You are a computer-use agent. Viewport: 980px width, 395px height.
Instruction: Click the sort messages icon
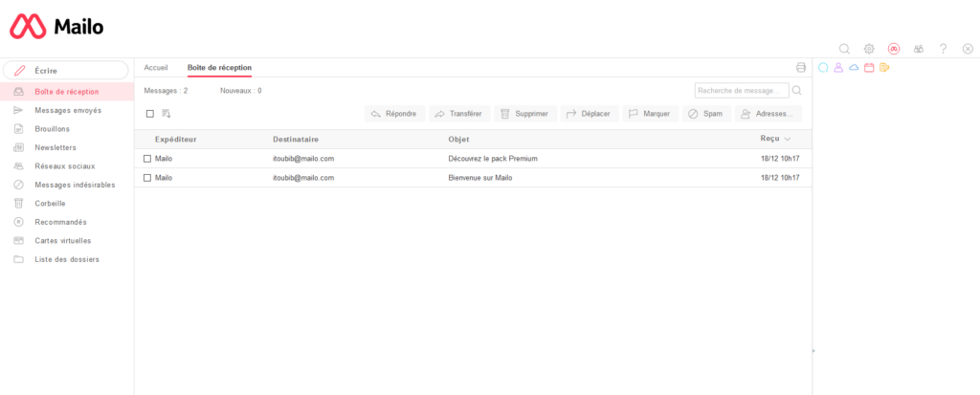click(x=167, y=114)
